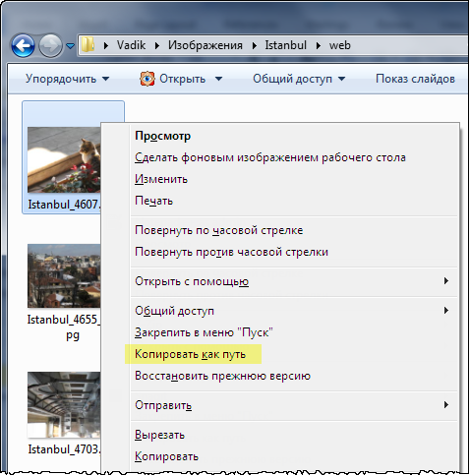Expand the arrow after Изображения breadcrumb
The width and height of the screenshot is (470, 476).
[x=254, y=45]
